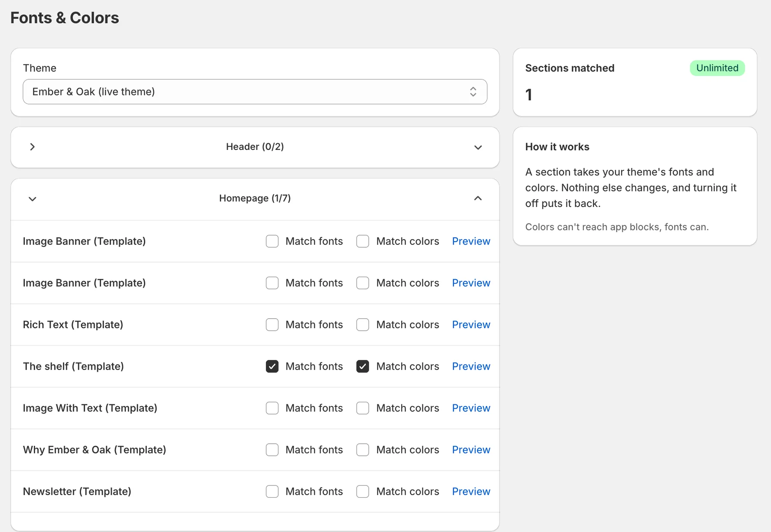Preview The shelf (Template) section
This screenshot has width=771, height=532.
tap(471, 366)
